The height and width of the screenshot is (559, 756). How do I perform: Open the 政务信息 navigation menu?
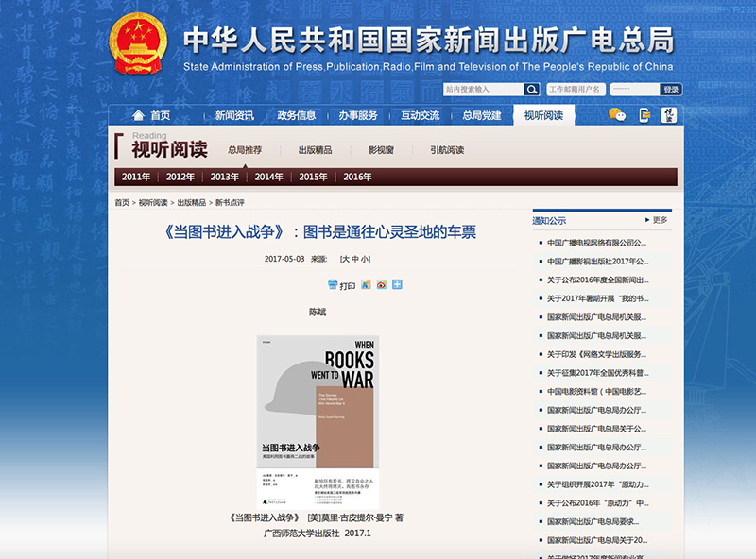297,116
